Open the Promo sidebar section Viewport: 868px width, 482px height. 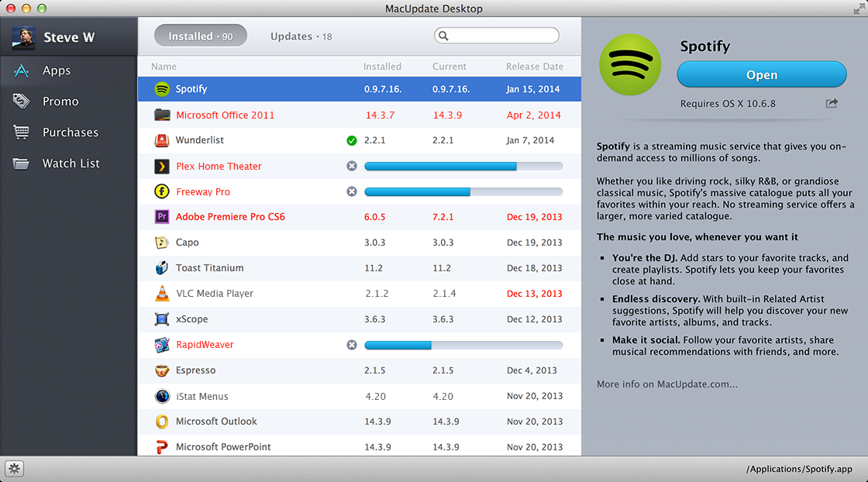(69, 102)
